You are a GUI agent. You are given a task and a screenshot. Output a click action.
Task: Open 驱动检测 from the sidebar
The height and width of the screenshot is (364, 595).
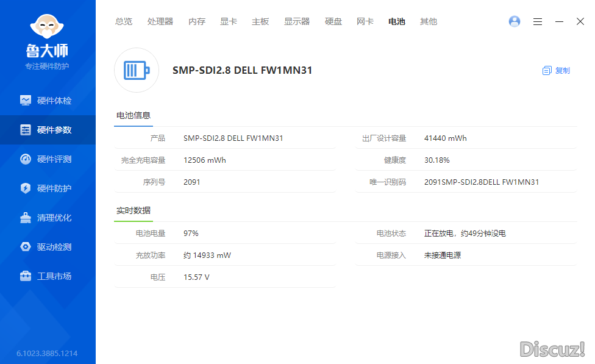(54, 247)
